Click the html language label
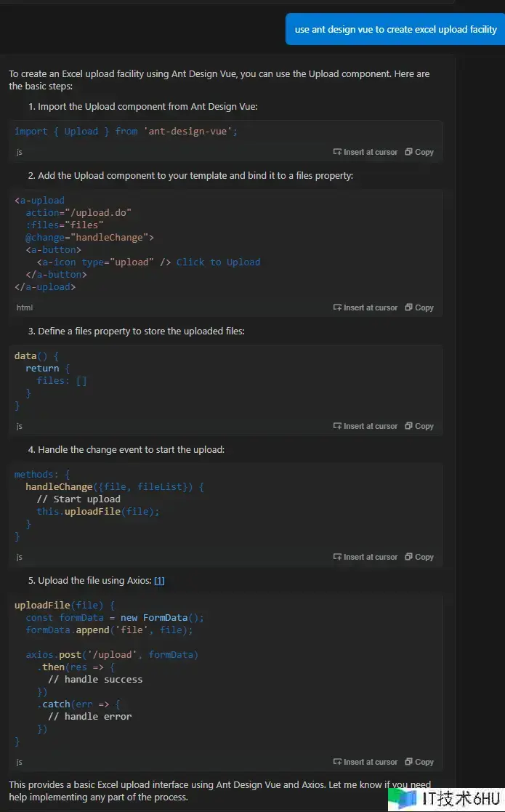Screen dimensions: 505x812 [x=25, y=307]
